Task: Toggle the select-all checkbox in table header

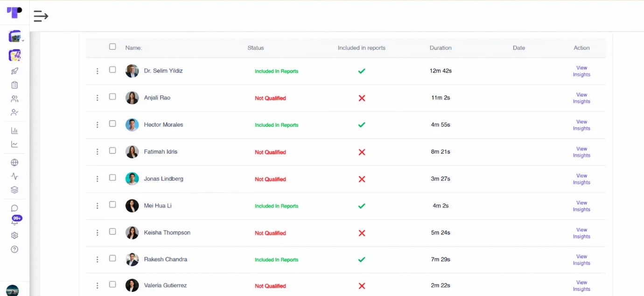Action: click(x=112, y=47)
